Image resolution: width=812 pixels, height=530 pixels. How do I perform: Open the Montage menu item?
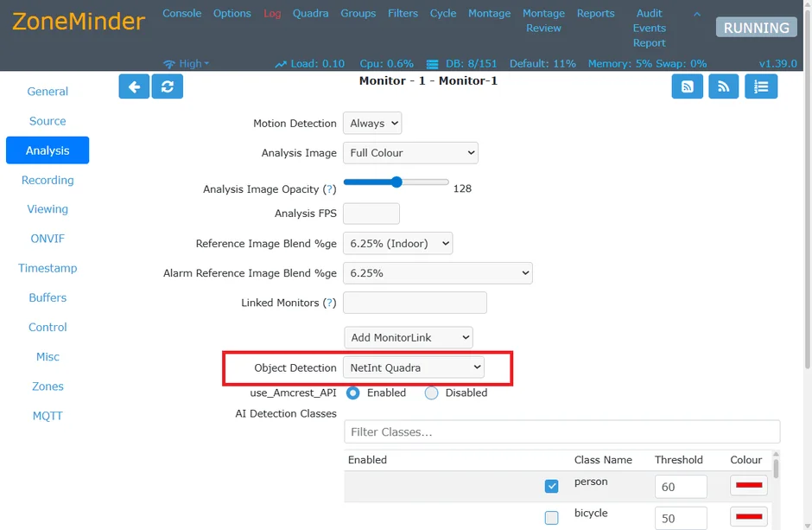click(489, 13)
